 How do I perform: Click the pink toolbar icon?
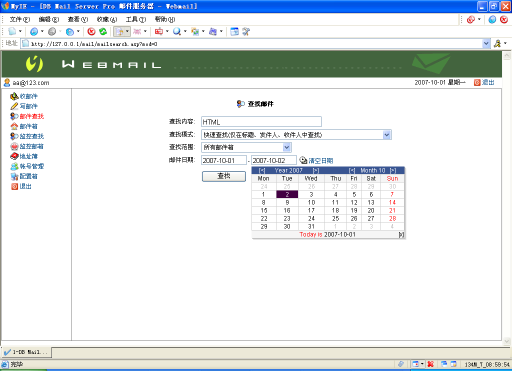[137, 31]
